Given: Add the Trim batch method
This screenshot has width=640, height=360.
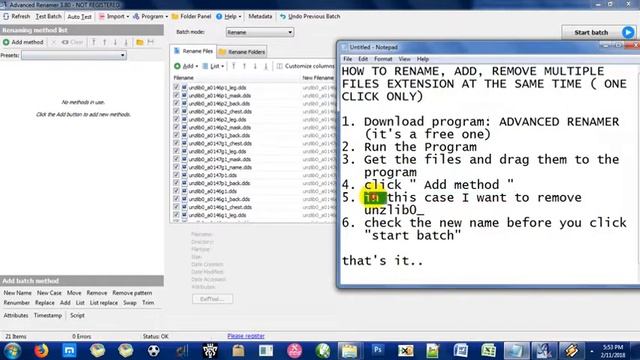Looking at the screenshot, I should (148, 303).
